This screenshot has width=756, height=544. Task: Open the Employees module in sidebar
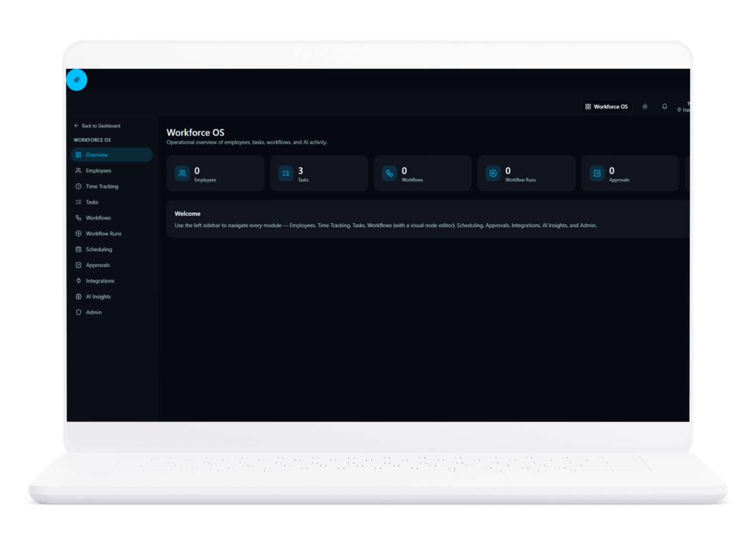(x=111, y=171)
